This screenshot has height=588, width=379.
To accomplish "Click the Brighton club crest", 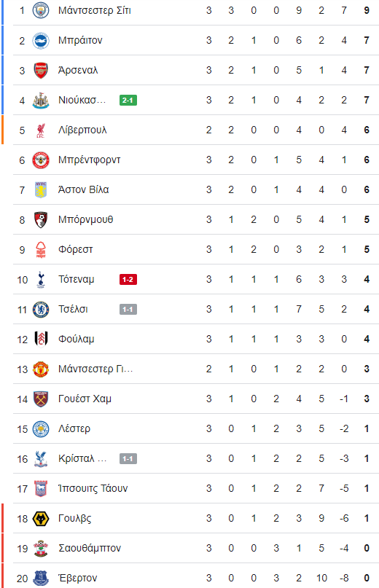I will click(x=41, y=41).
